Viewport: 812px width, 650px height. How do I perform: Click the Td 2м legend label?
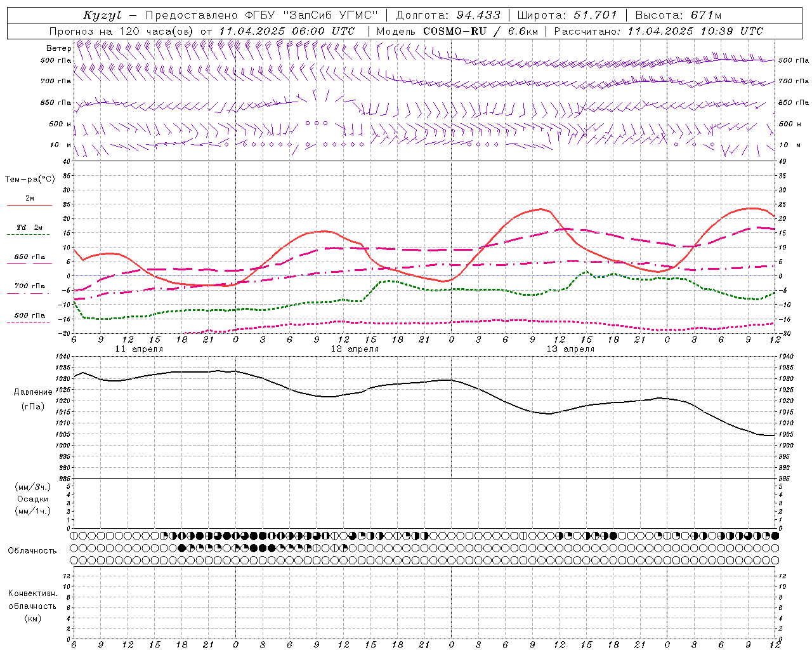coord(29,227)
